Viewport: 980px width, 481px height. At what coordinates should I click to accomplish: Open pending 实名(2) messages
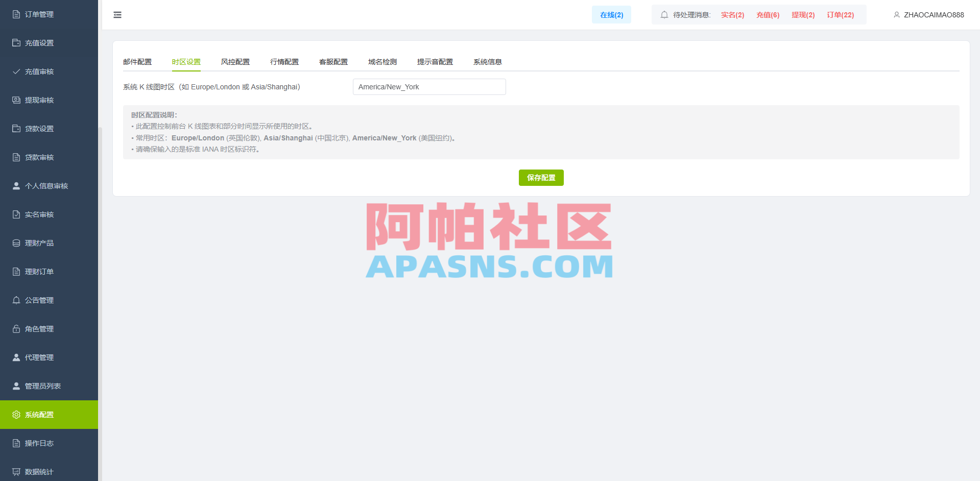click(732, 15)
